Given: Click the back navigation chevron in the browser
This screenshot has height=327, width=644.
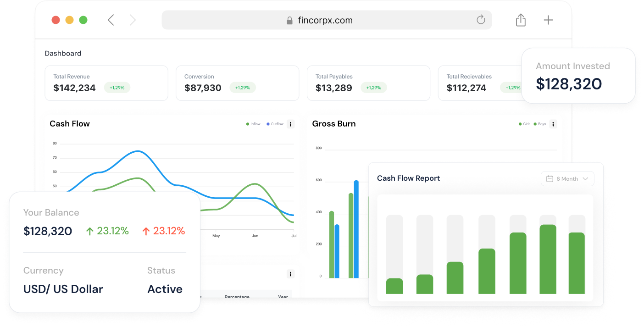Looking at the screenshot, I should pyautogui.click(x=111, y=20).
